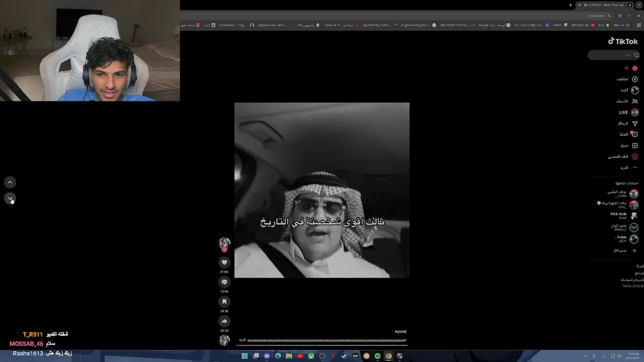Go to the previous video with the up chevron
This screenshot has height=362, width=644.
coord(10,183)
